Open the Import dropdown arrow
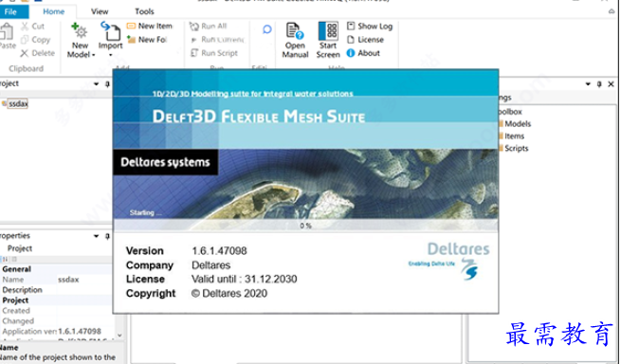The width and height of the screenshot is (621, 364). coord(111,55)
